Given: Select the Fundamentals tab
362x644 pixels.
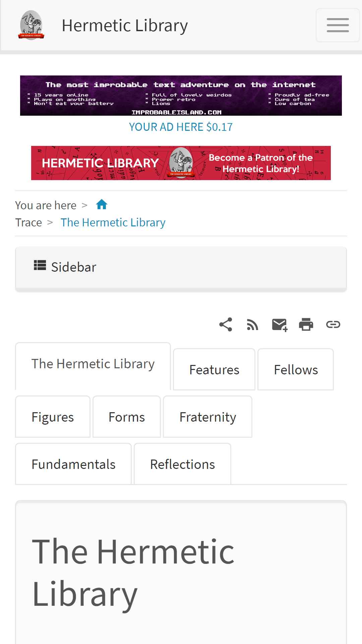Looking at the screenshot, I should (x=73, y=464).
